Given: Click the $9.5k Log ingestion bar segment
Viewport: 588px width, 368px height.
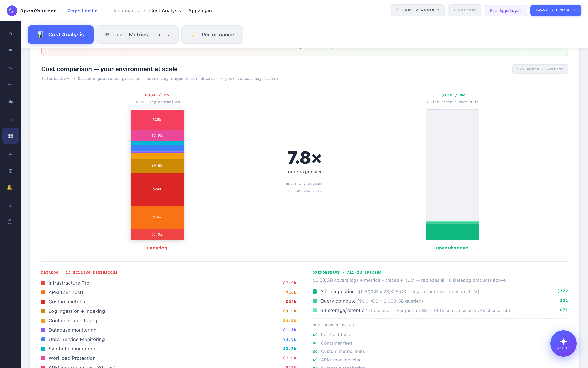Looking at the screenshot, I should [x=157, y=166].
